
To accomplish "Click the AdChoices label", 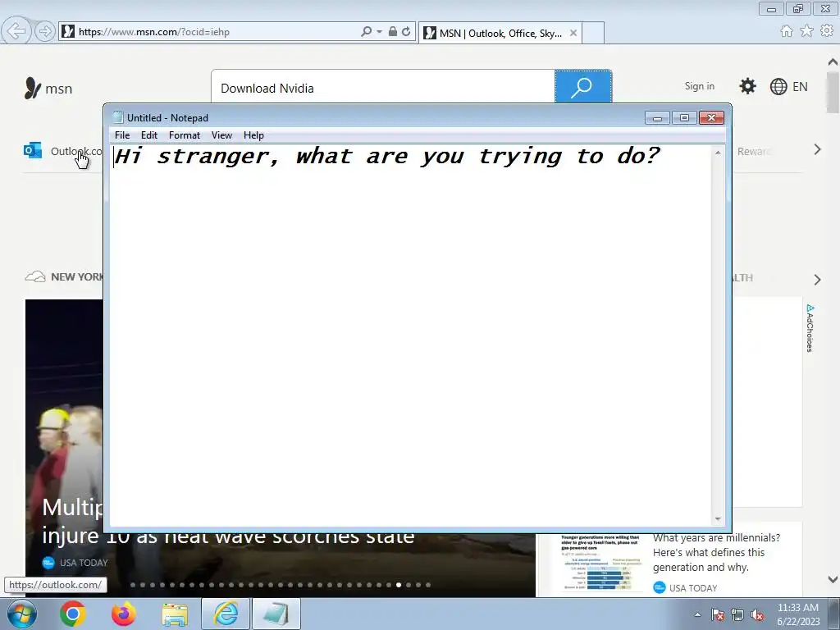I will coord(810,328).
